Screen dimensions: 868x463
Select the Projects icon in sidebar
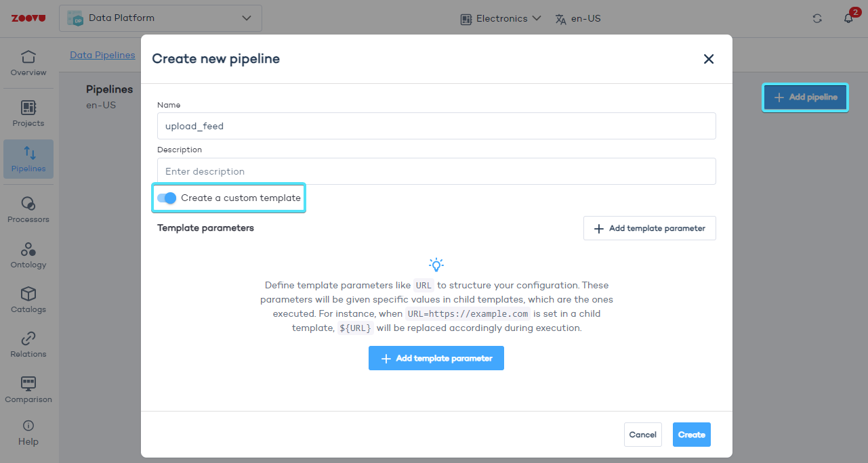pos(28,112)
